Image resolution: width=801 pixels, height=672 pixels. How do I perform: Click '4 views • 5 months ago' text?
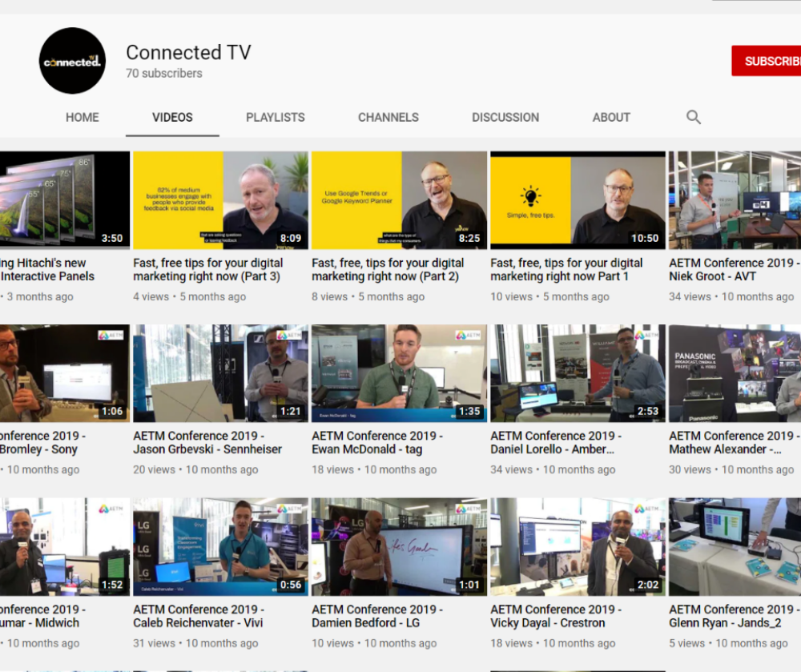pos(190,296)
